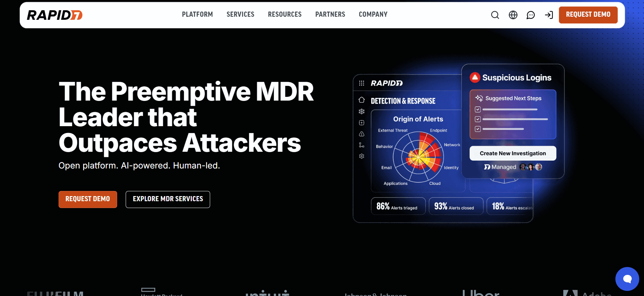The height and width of the screenshot is (296, 644).
Task: Click the 86% Alerts triaged card
Action: click(x=398, y=206)
